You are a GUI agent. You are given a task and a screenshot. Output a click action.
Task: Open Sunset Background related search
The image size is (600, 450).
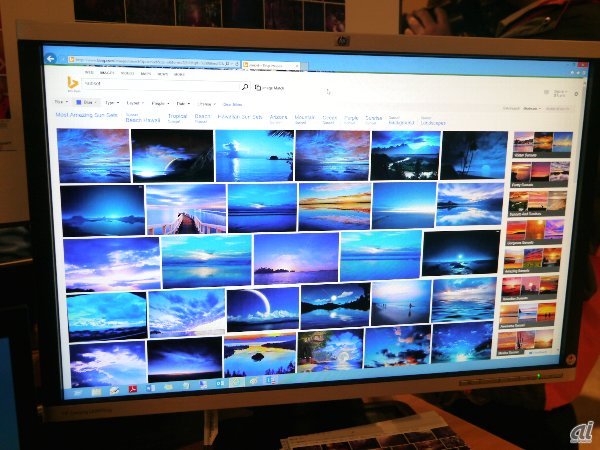tap(401, 121)
